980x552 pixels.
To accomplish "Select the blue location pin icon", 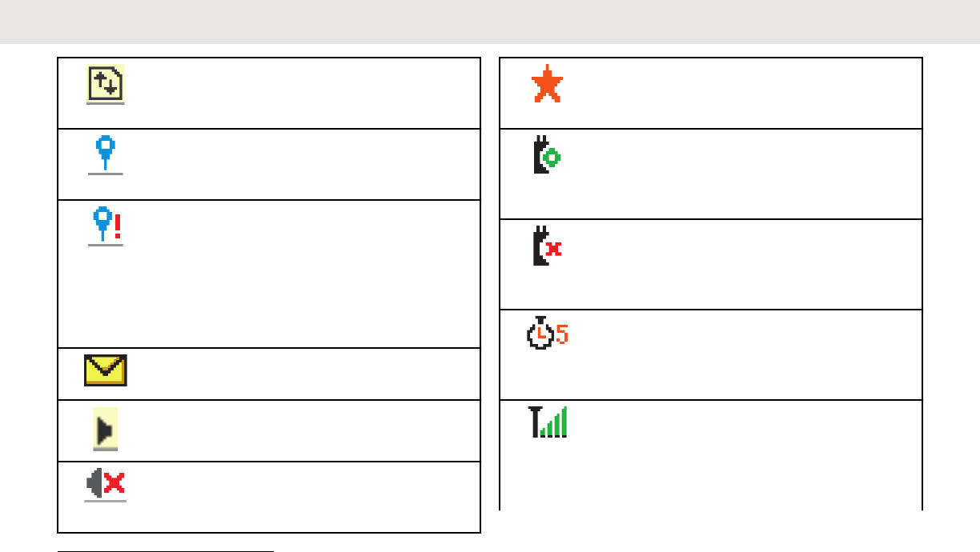I will tap(106, 153).
